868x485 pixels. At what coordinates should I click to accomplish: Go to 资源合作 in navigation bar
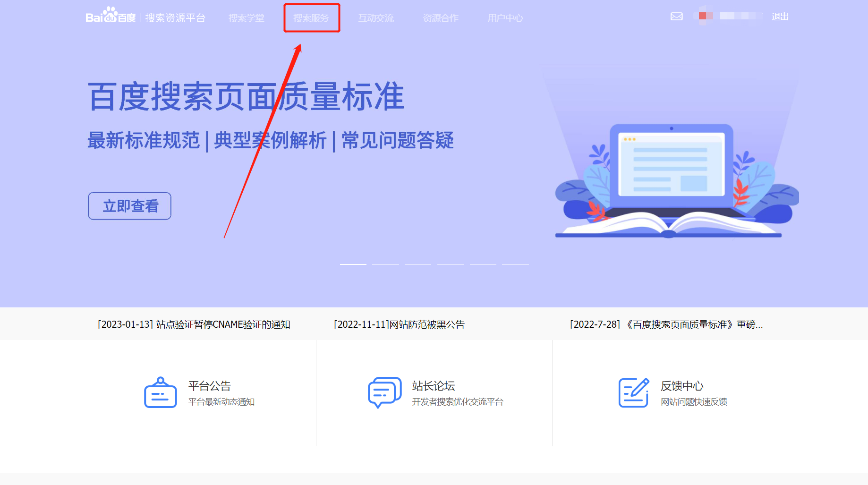(x=440, y=18)
